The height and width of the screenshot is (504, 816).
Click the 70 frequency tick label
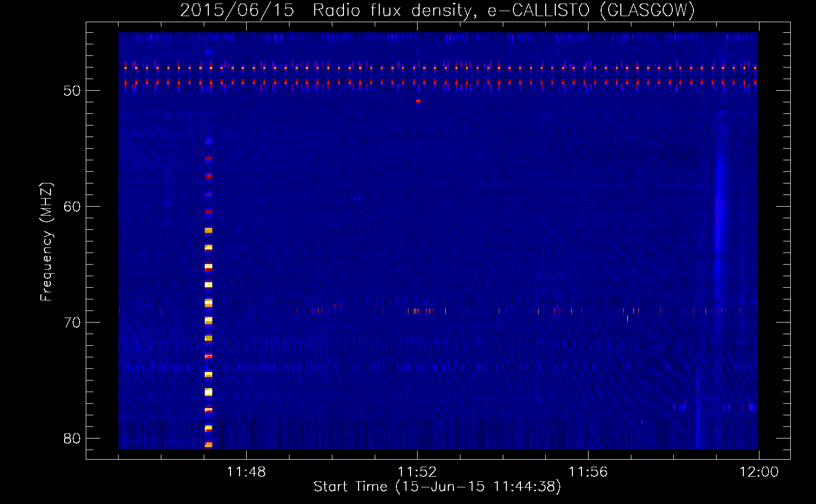point(72,323)
